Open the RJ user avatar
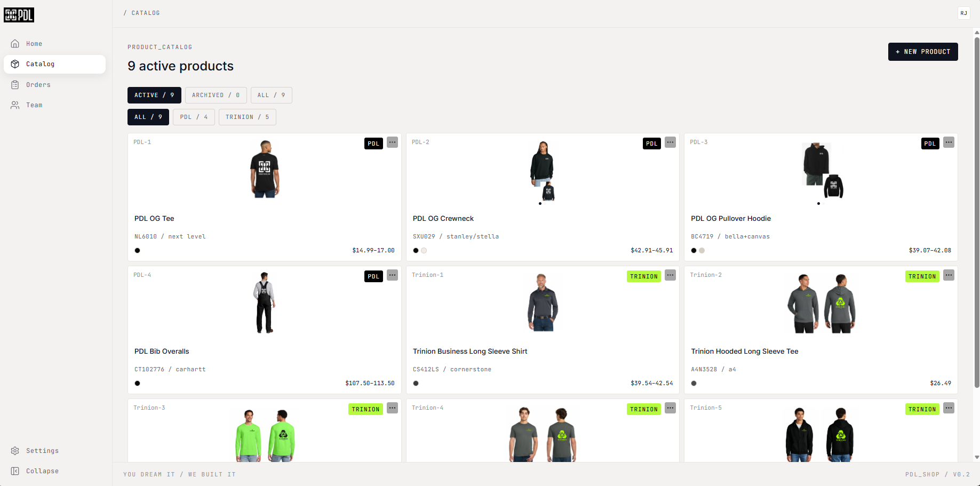Image resolution: width=980 pixels, height=486 pixels. click(963, 13)
